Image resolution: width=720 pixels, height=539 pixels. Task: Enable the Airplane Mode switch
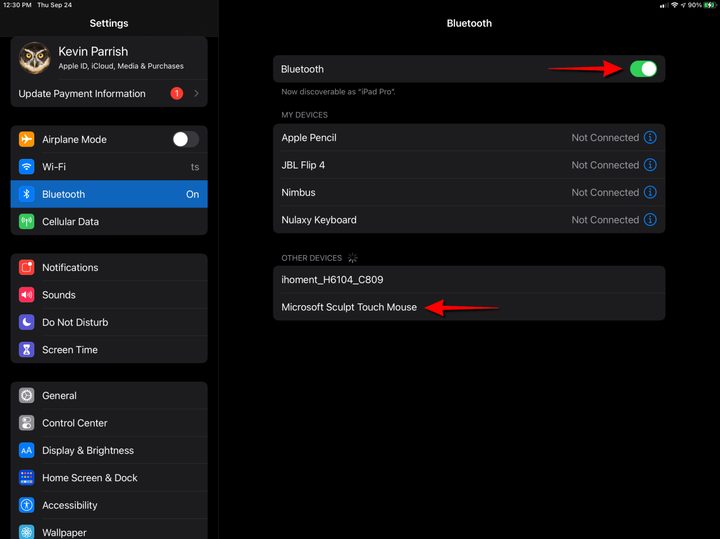[x=186, y=139]
